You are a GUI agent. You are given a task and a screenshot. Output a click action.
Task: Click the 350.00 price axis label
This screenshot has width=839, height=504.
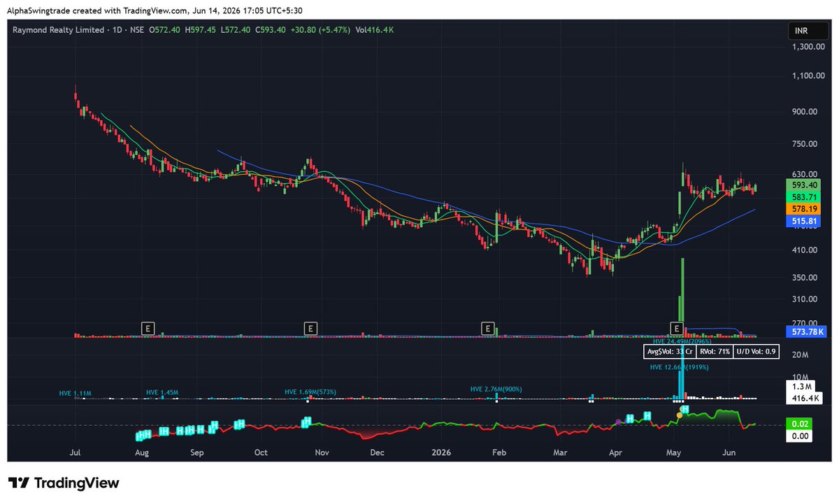tap(806, 278)
